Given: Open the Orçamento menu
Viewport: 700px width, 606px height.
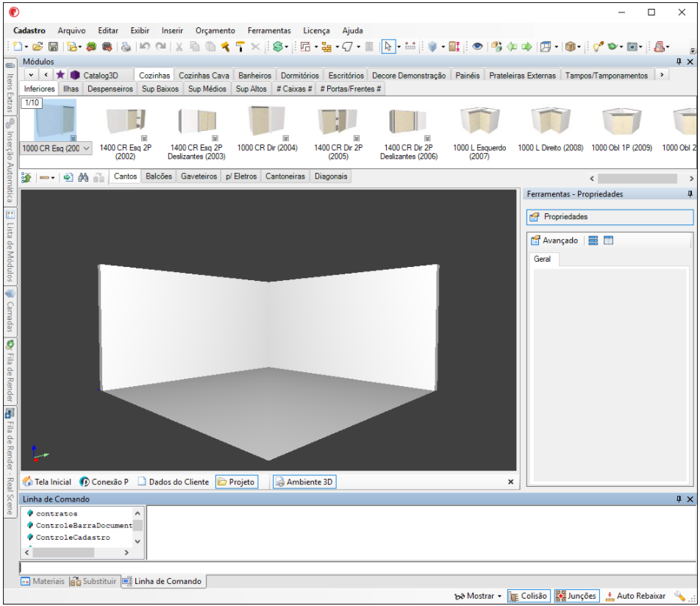Looking at the screenshot, I should click(x=215, y=30).
